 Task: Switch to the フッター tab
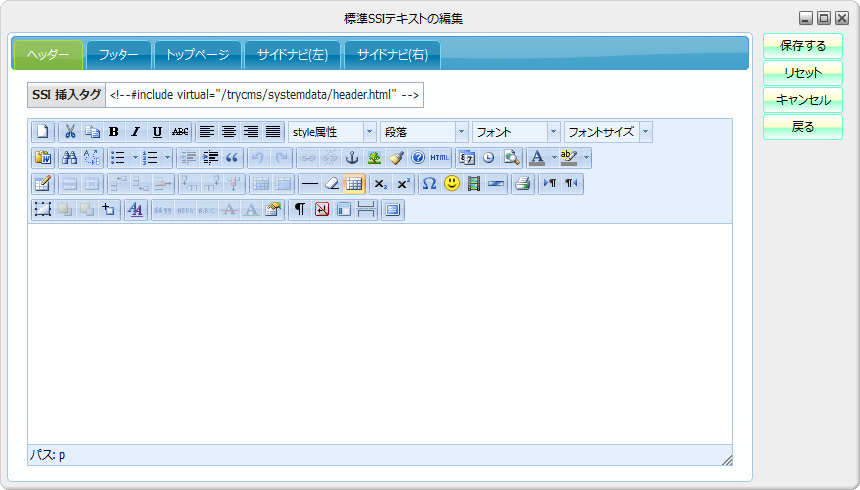(118, 55)
